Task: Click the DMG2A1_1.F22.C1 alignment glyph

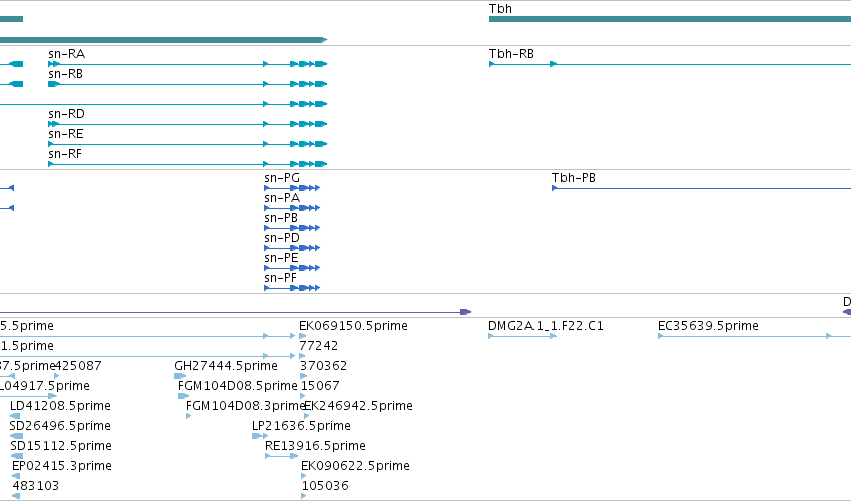Action: coord(522,336)
